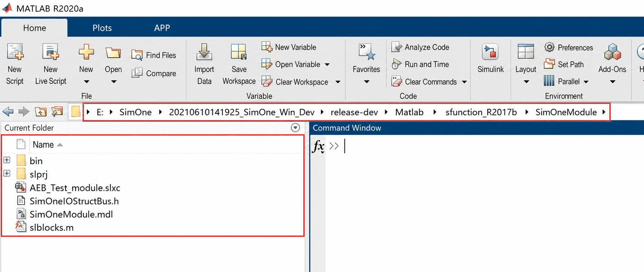Select SimOneModule.mdl file

pyautogui.click(x=71, y=214)
